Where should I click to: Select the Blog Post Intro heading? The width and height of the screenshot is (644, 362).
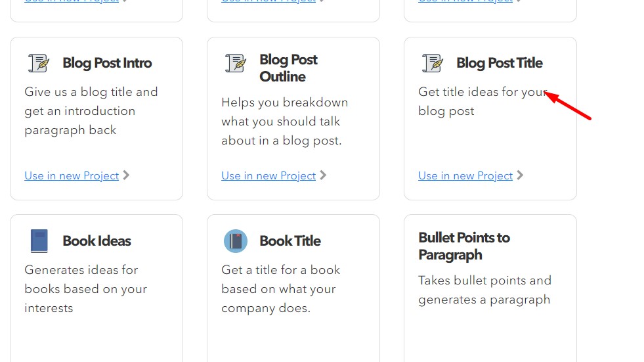point(107,63)
